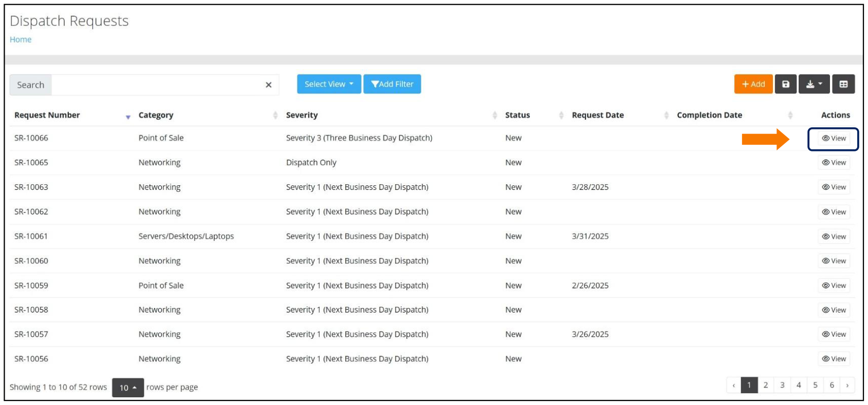View request SR-10066

(834, 138)
